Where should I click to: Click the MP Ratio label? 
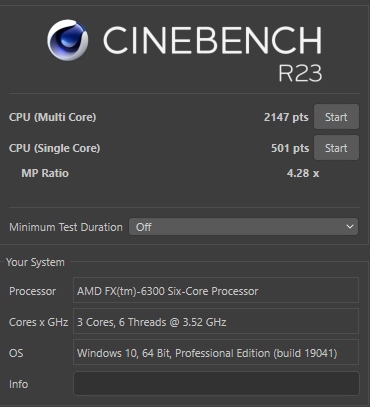tap(45, 173)
